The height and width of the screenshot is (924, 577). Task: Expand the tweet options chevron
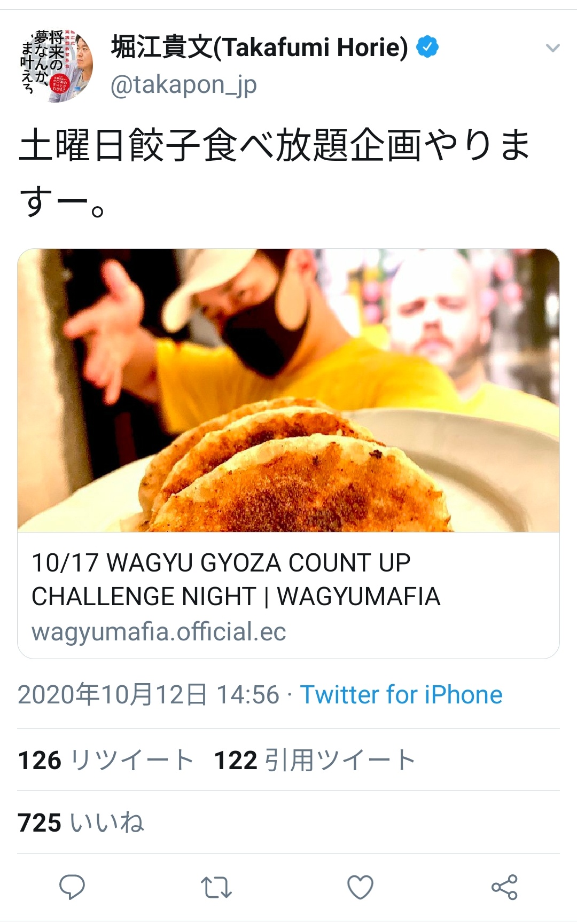[x=553, y=48]
